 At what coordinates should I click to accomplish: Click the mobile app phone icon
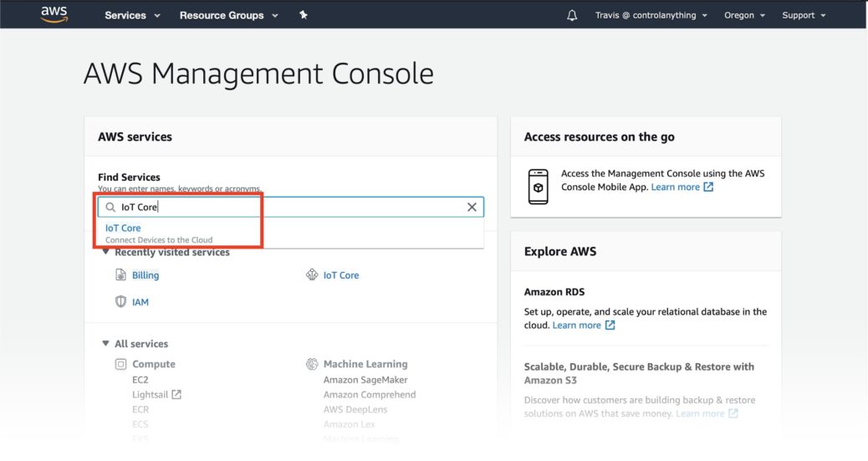click(x=538, y=186)
